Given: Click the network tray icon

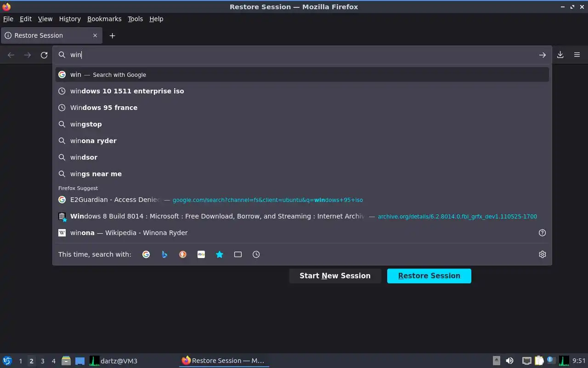Looking at the screenshot, I should (x=527, y=361).
